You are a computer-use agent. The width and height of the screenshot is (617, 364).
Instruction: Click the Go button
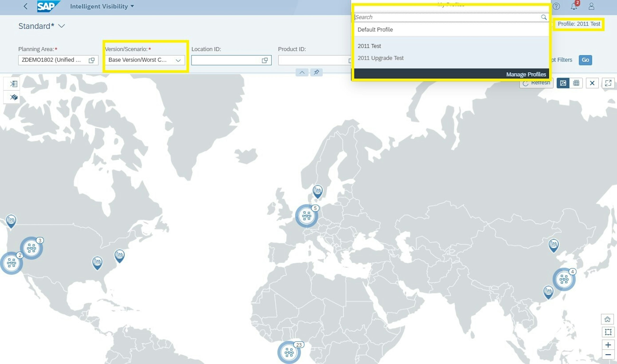pyautogui.click(x=585, y=60)
